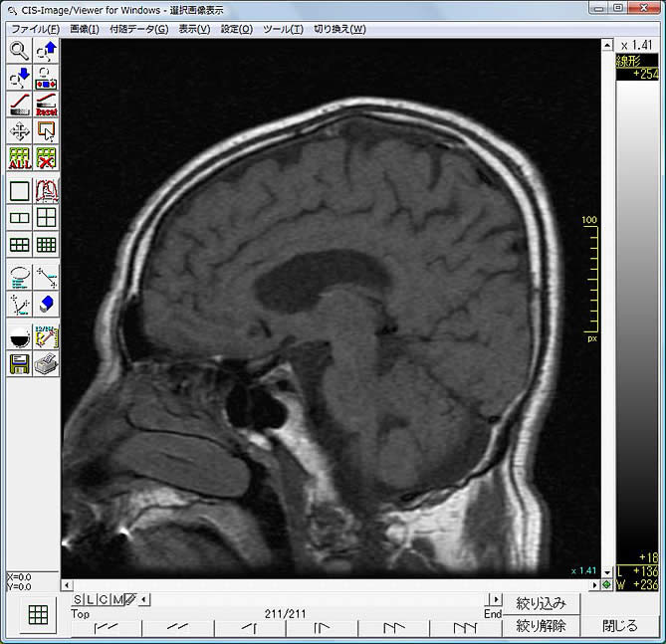
Task: Click the Reset window level icon
Action: (x=47, y=105)
